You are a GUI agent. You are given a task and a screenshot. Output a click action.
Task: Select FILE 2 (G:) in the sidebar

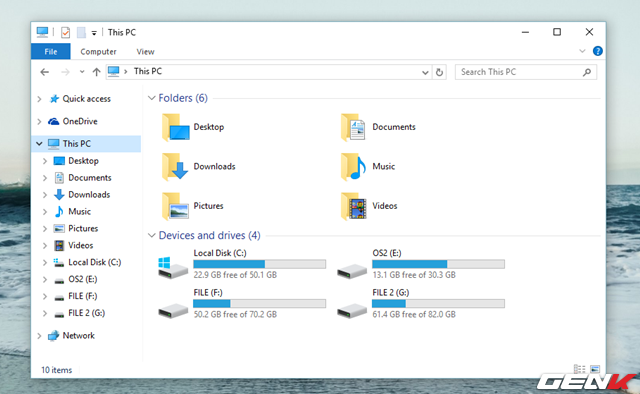[86, 313]
